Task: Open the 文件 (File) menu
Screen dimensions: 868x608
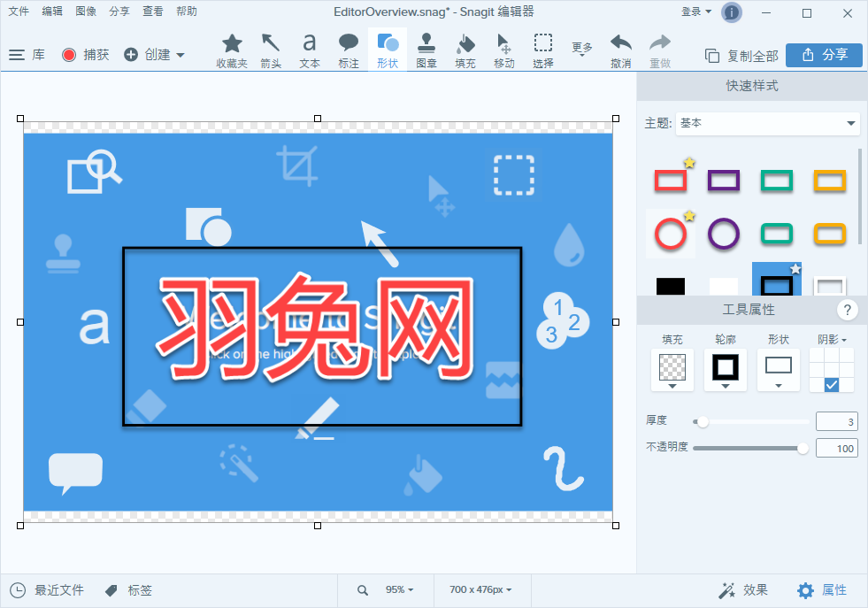Action: click(x=19, y=12)
